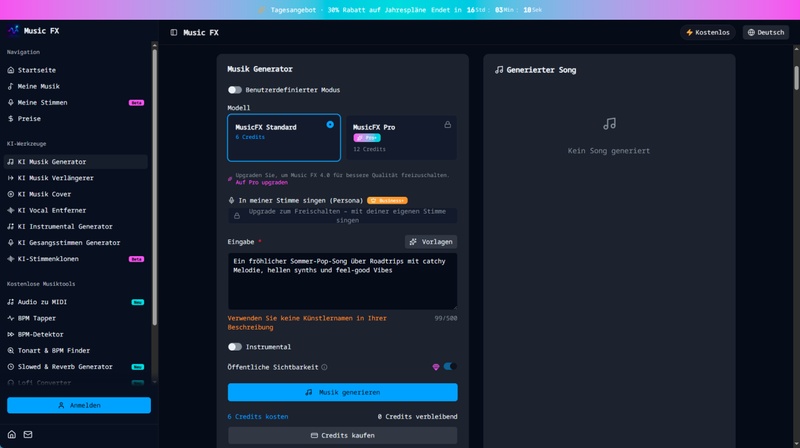
Task: Open Slowed & Reverb Generator tool
Action: coord(76,367)
